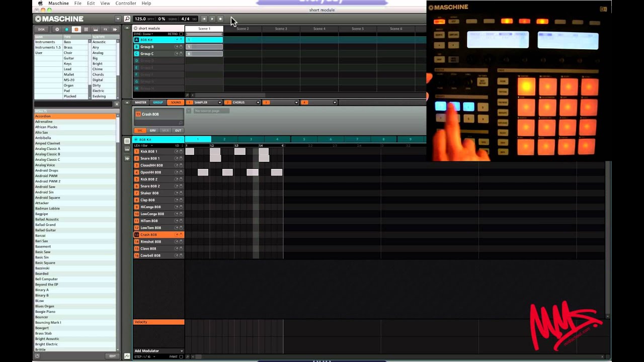Viewport: 644px width, 362px height.
Task: Select the Instrument keyboard filter icon in the browser
Action: 96,30
